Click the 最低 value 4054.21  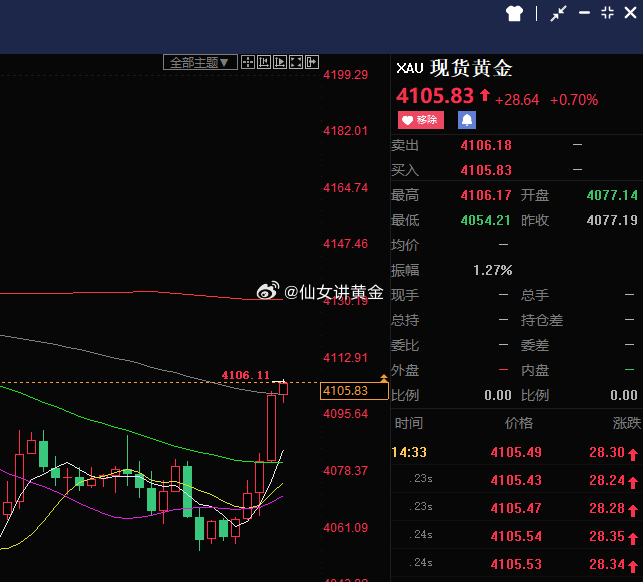click(486, 220)
